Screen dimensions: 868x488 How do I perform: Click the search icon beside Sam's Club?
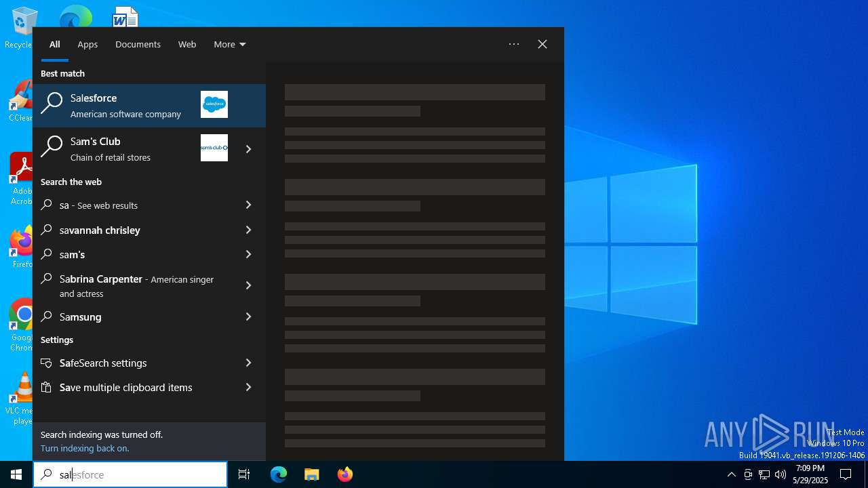coord(52,146)
